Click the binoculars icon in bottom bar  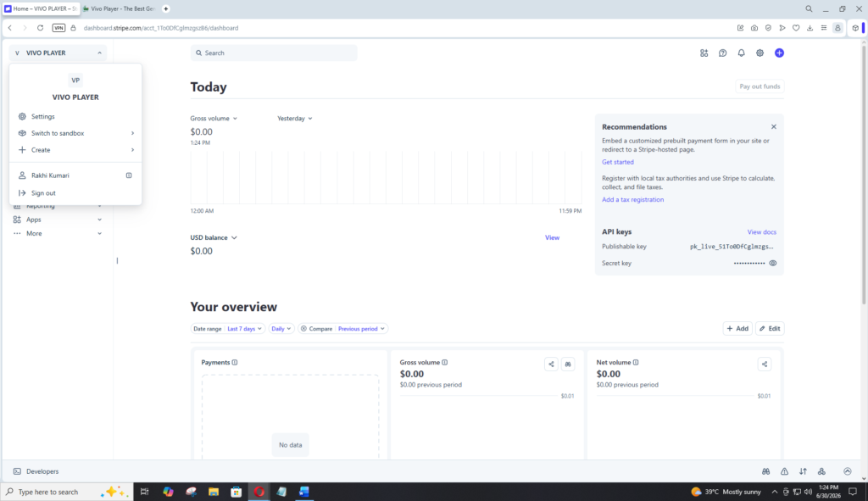[x=765, y=471]
